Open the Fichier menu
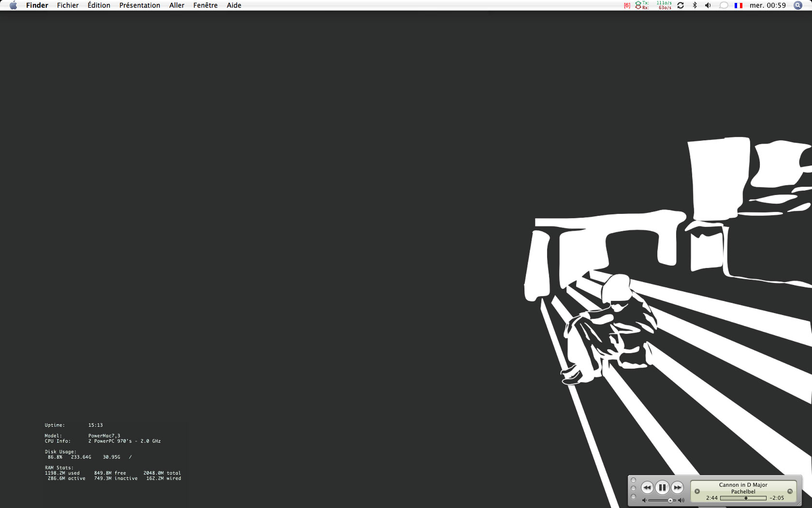The height and width of the screenshot is (508, 812). point(68,5)
